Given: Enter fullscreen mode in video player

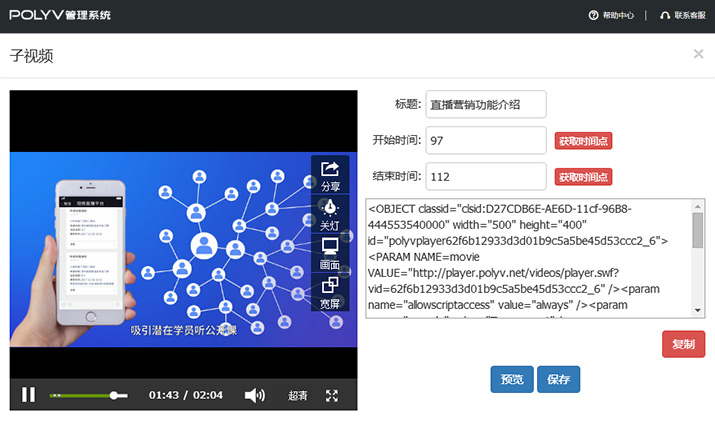Looking at the screenshot, I should pyautogui.click(x=333, y=395).
